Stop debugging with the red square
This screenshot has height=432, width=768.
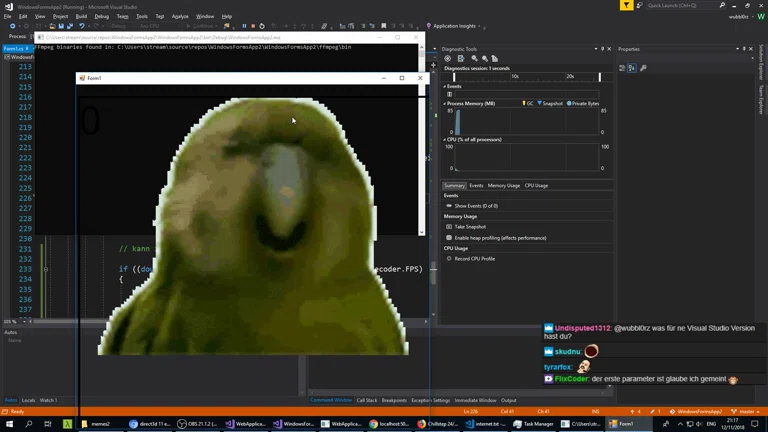[253, 26]
